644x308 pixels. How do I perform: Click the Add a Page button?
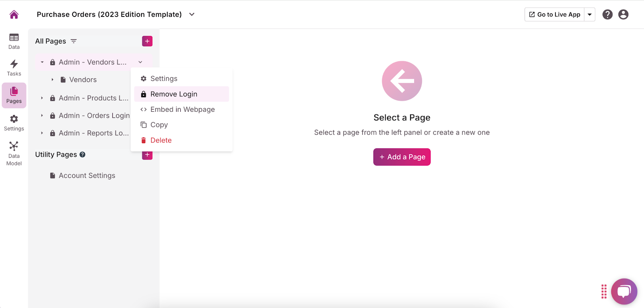click(402, 157)
